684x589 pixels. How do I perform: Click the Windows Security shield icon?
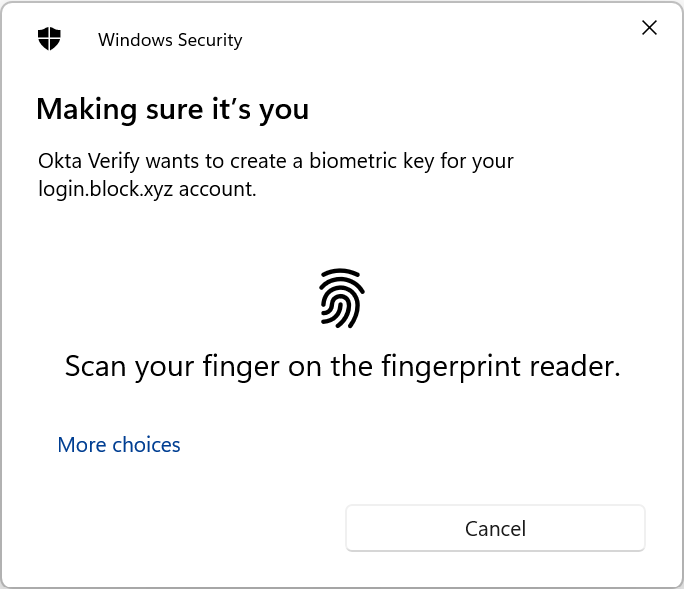pyautogui.click(x=49, y=39)
